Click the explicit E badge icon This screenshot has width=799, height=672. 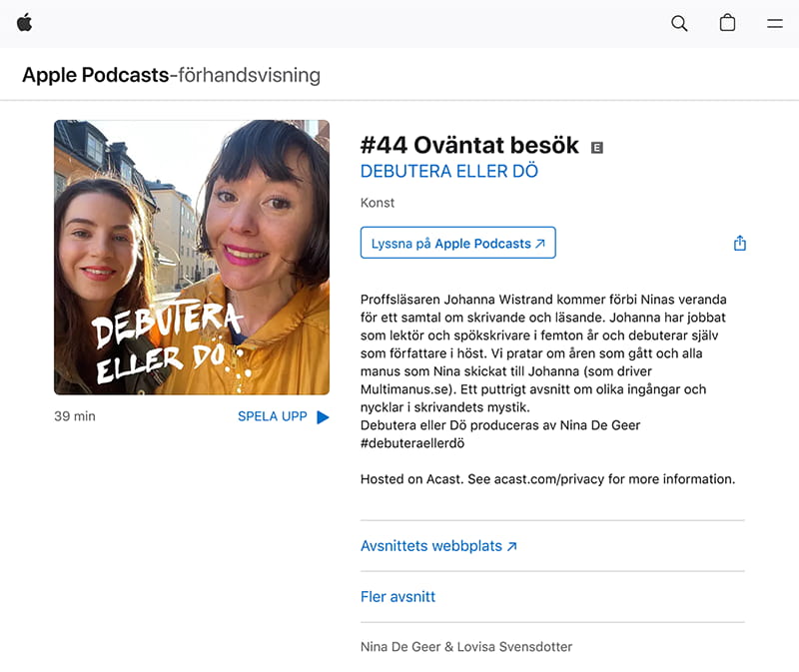tap(596, 148)
